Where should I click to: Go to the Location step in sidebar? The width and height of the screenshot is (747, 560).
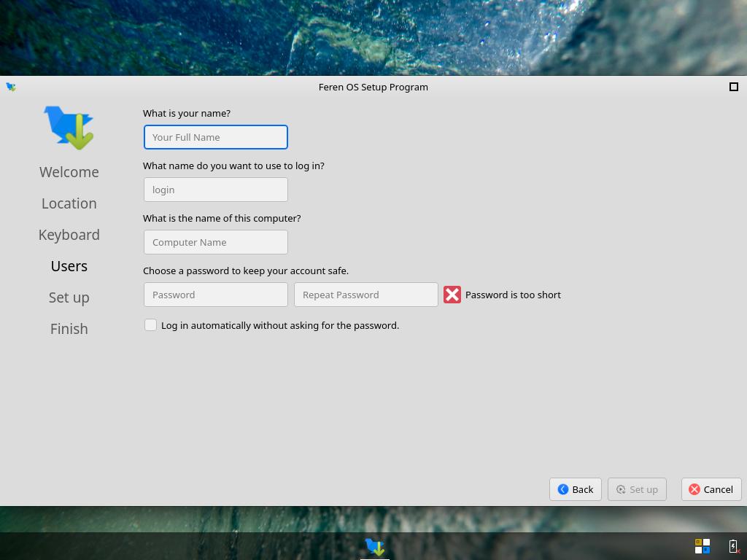69,203
